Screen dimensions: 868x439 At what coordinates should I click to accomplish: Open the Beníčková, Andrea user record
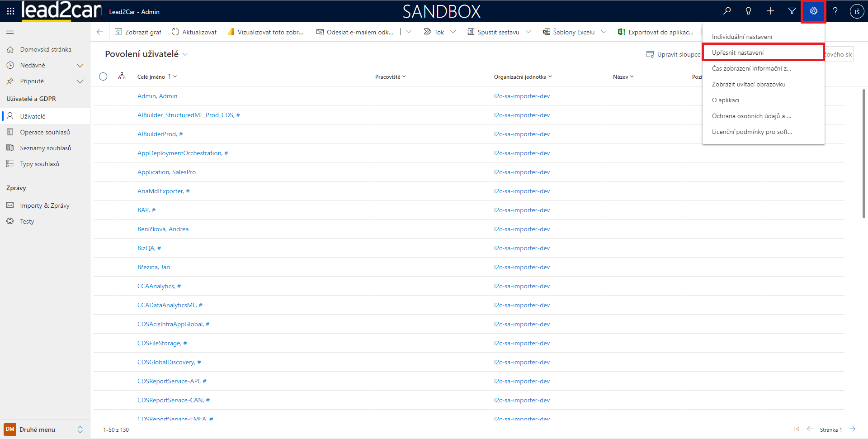coord(163,229)
